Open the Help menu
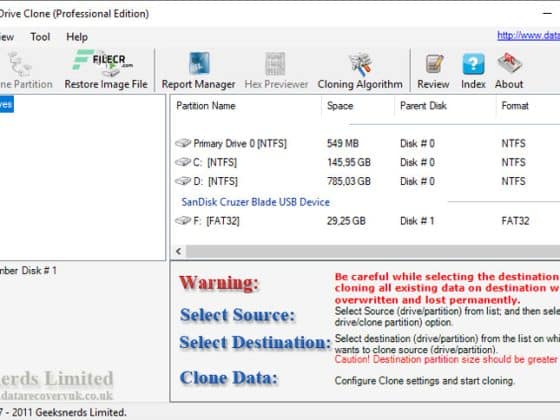The width and height of the screenshot is (560, 420). [x=77, y=37]
